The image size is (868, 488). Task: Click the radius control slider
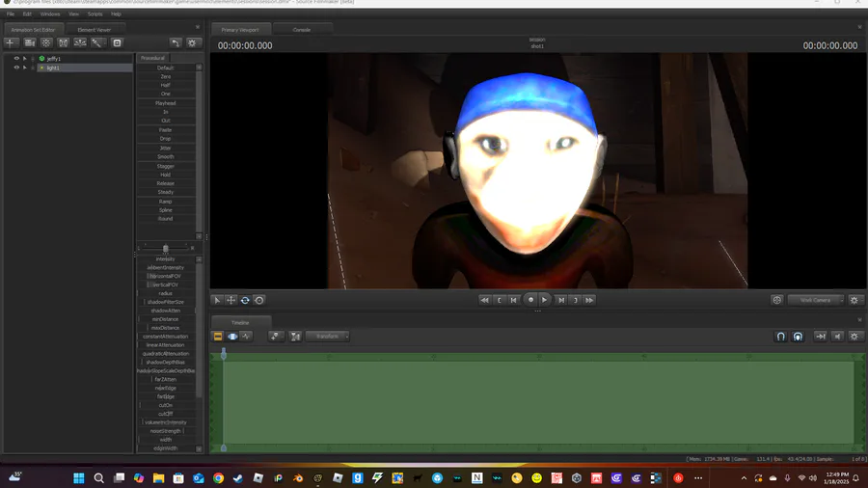click(166, 293)
